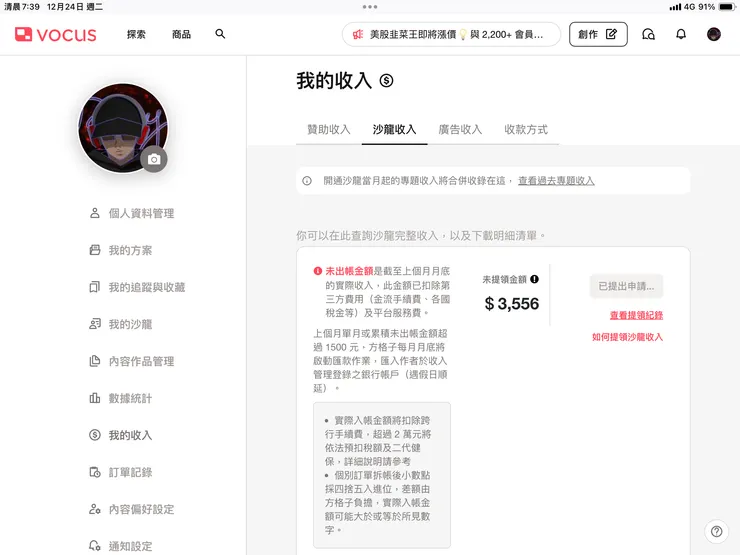Click the info icon in notice bar
The height and width of the screenshot is (555, 740).
point(307,181)
